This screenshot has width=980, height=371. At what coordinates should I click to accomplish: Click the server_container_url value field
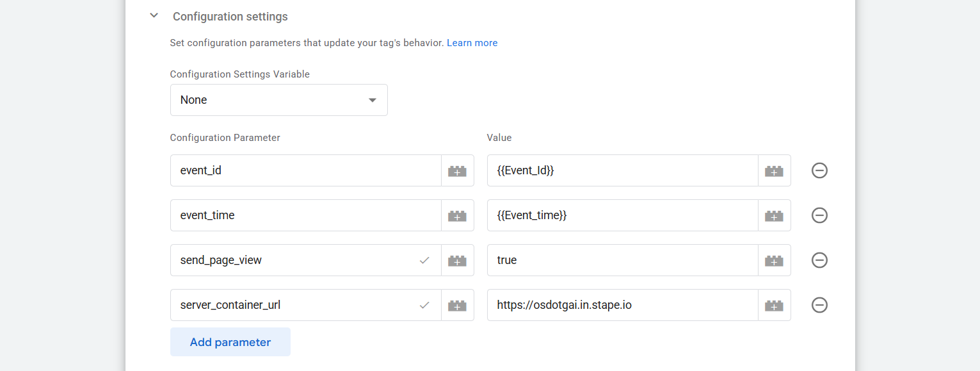click(622, 305)
